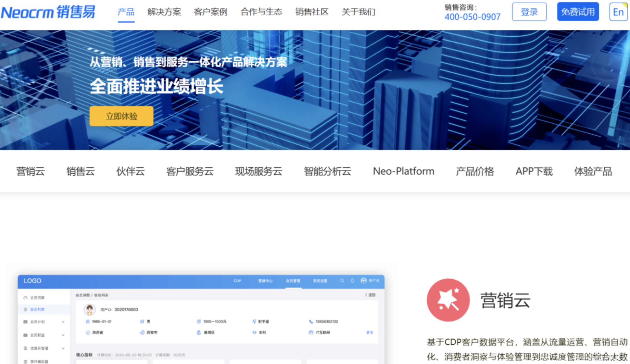Image resolution: width=630 pixels, height=364 pixels.
Task: Open the 解决方案 top menu
Action: click(x=164, y=12)
